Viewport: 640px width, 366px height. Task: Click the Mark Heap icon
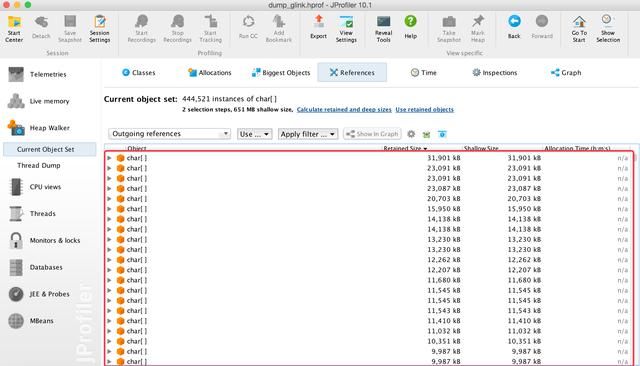[x=478, y=29]
